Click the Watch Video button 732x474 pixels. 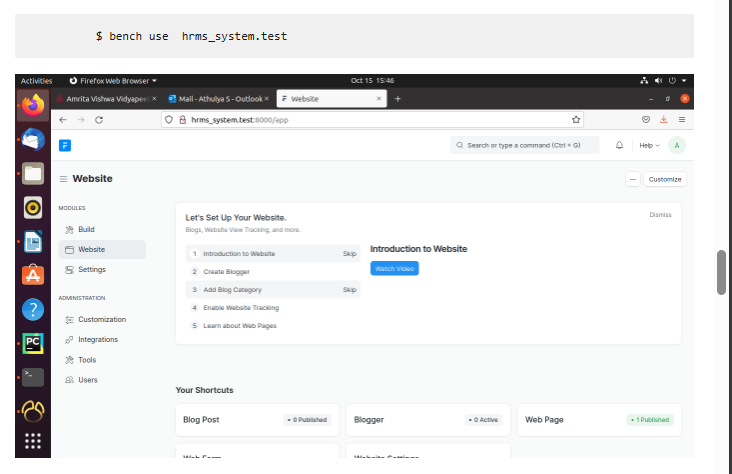[394, 268]
